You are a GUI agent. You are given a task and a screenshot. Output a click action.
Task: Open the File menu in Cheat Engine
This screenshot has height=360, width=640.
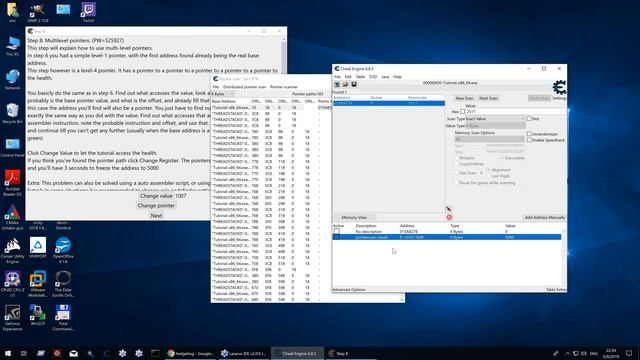click(337, 77)
